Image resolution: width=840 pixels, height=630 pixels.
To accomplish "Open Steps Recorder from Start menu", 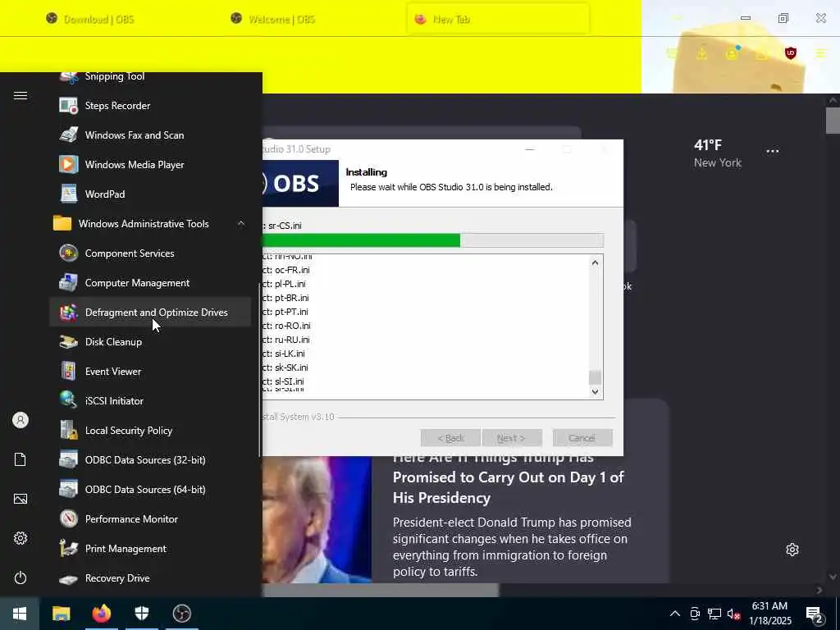I will pos(150,106).
